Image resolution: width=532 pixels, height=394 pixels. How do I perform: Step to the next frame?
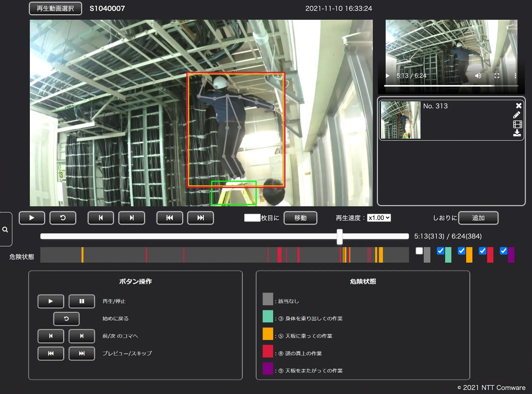132,218
